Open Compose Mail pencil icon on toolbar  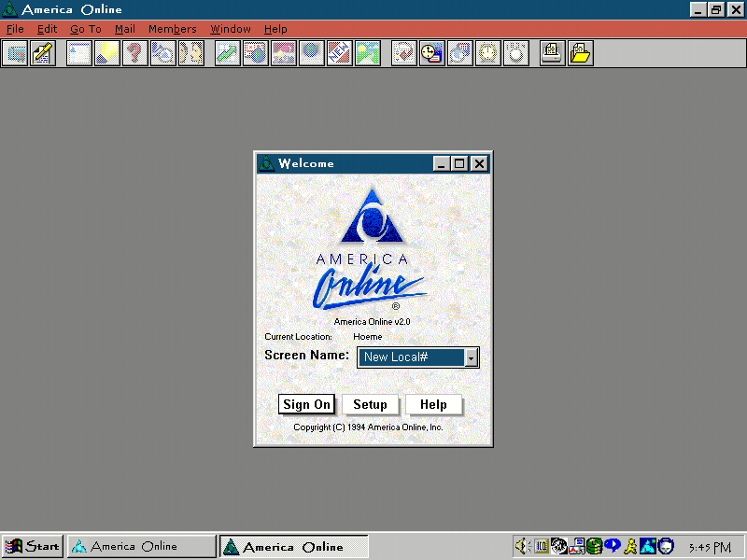click(41, 53)
